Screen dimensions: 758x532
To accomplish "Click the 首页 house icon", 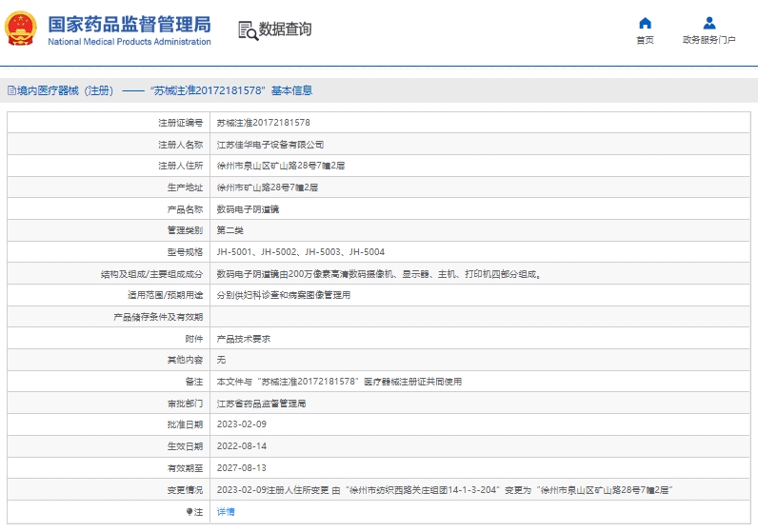I will pyautogui.click(x=645, y=23).
